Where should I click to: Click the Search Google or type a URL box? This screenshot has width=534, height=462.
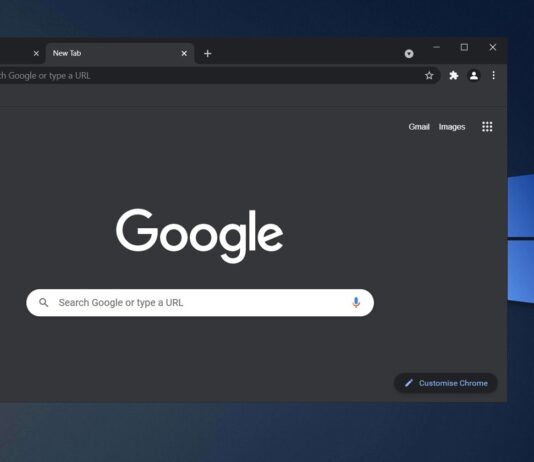pos(200,303)
